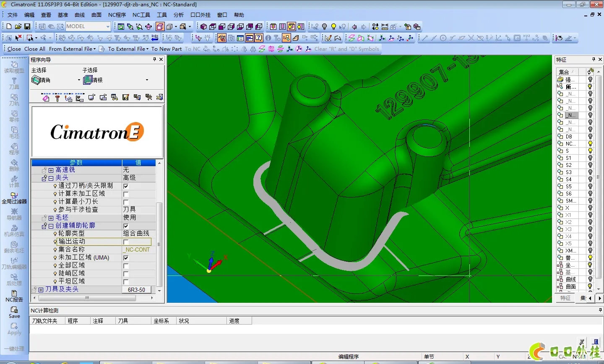Click the 6R3-50 tool value field
The width and height of the screenshot is (604, 364).
point(136,290)
